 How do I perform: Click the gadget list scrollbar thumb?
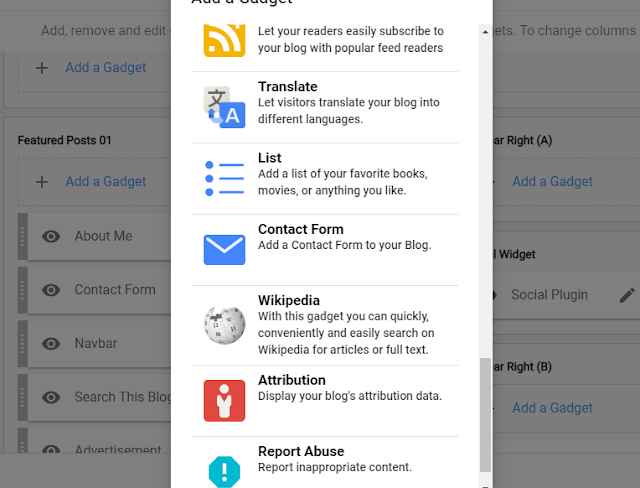click(485, 415)
